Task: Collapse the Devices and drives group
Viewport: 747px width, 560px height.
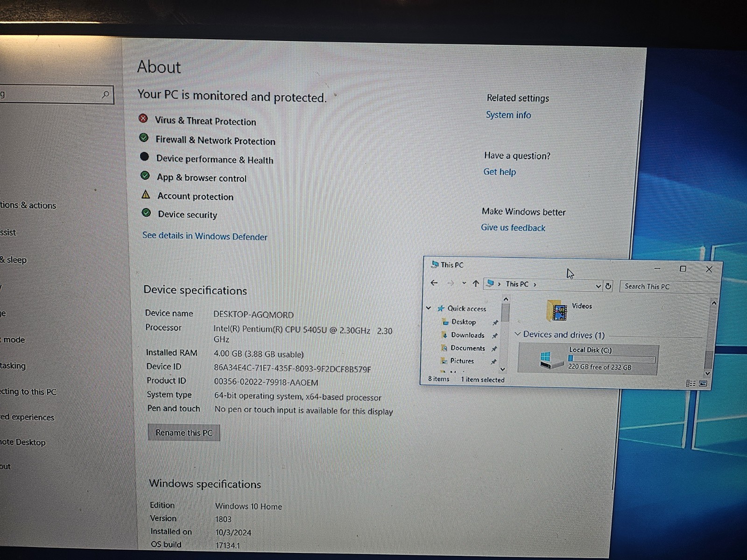Action: tap(517, 334)
